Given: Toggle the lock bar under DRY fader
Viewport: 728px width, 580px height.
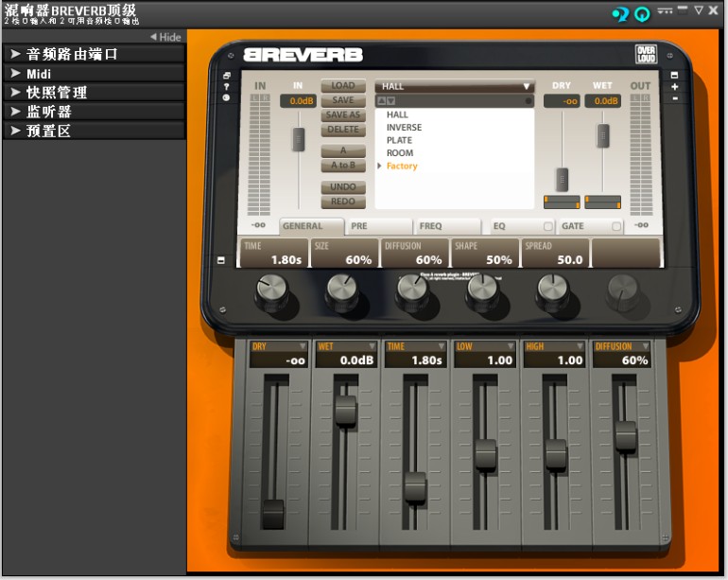Looking at the screenshot, I should (562, 202).
